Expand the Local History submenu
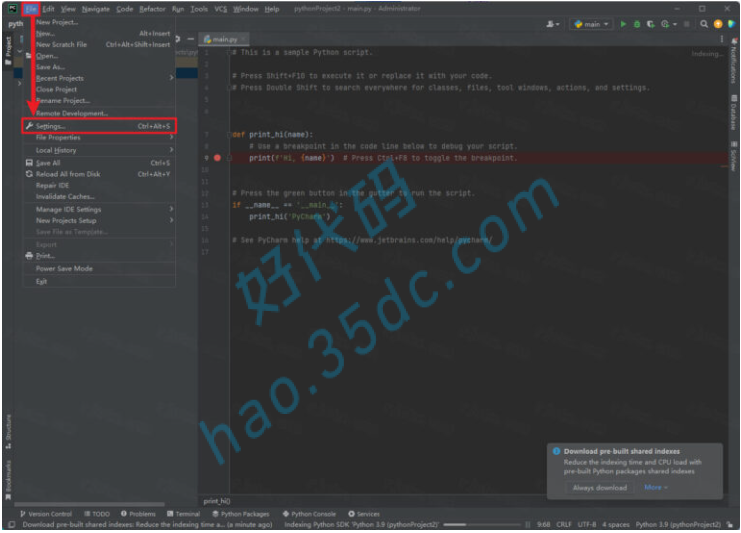Viewport: 741px width, 533px height. [x=99, y=150]
